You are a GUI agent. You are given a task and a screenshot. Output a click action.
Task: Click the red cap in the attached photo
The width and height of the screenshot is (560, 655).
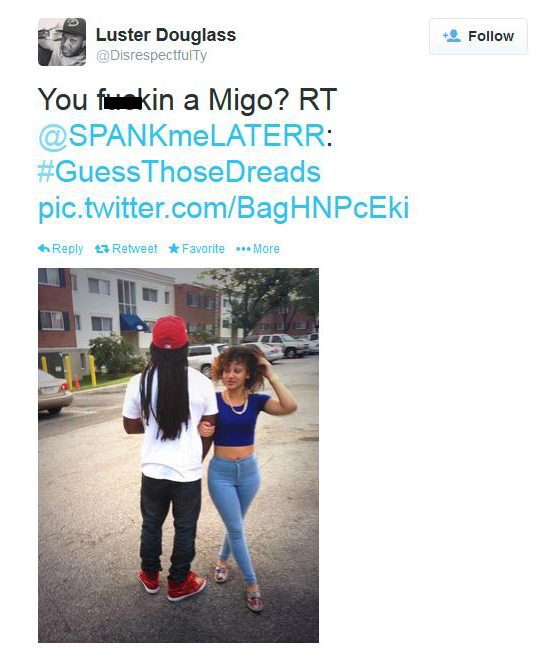coord(170,332)
